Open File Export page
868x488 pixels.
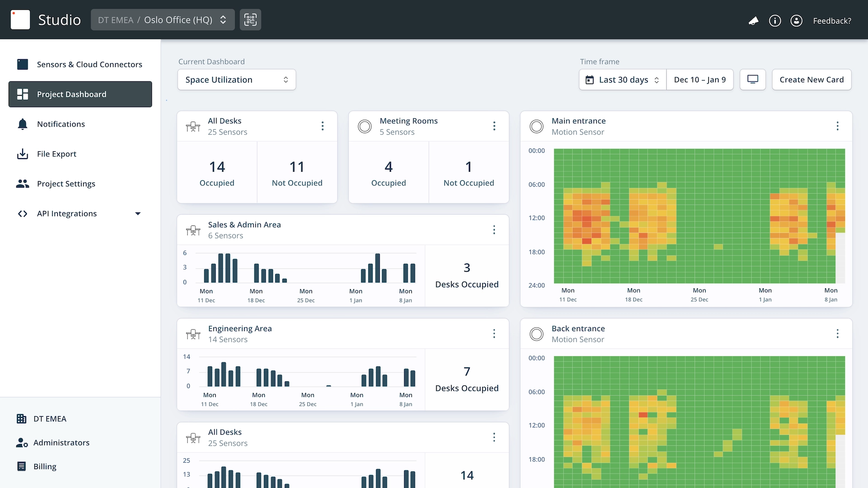click(x=57, y=154)
